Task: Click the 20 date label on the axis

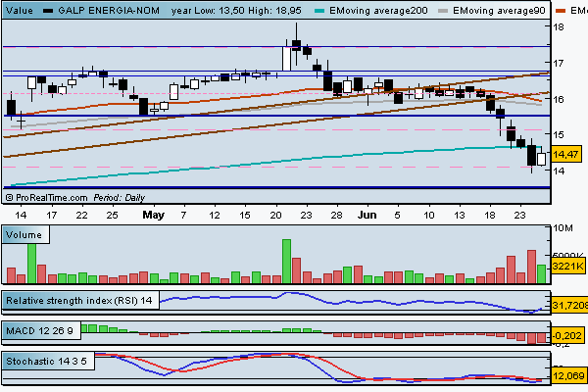Action: (x=275, y=215)
